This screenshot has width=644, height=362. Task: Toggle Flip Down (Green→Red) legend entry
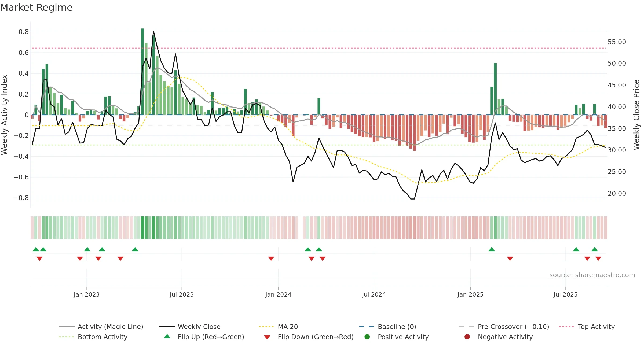[309, 337]
